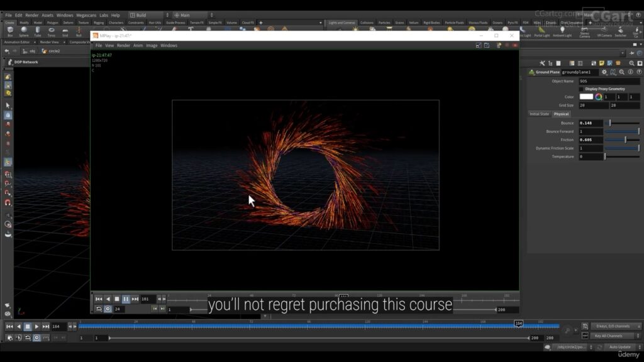
Task: Open the Labs menu
Action: (x=104, y=15)
